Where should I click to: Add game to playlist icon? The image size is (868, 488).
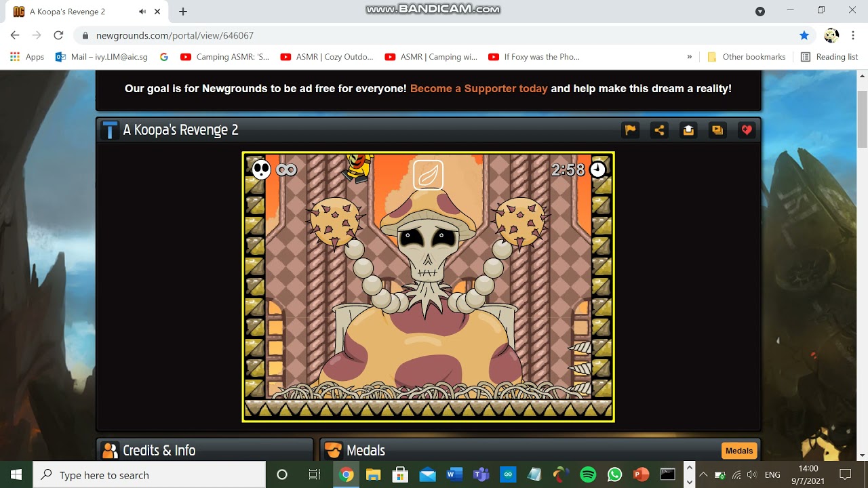(717, 130)
